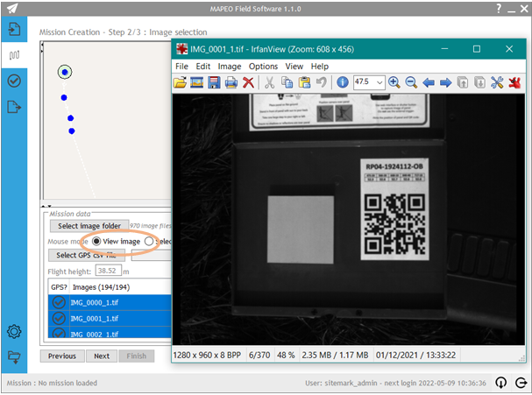Click the red X Delete file icon
532x395 pixels.
248,82
